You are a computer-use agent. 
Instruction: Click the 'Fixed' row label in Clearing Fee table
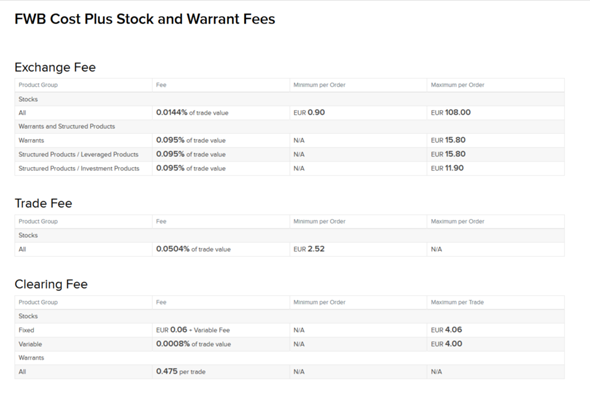[x=26, y=330]
